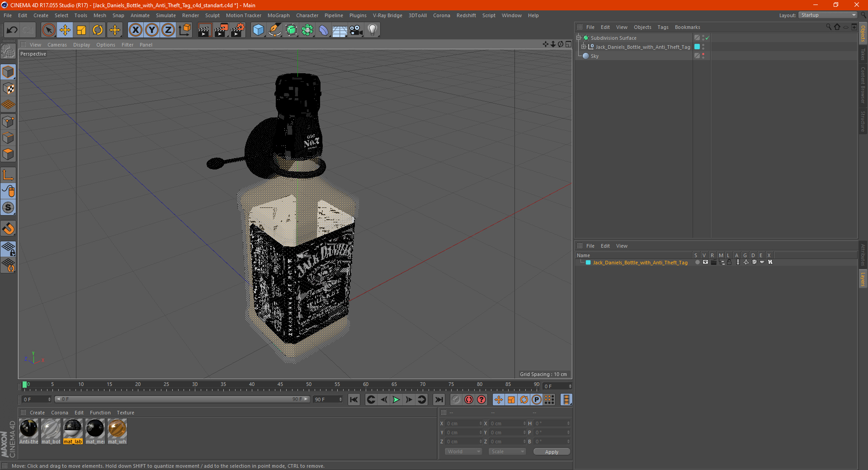This screenshot has height=470, width=868.
Task: Open the MoGraph menu
Action: [278, 15]
